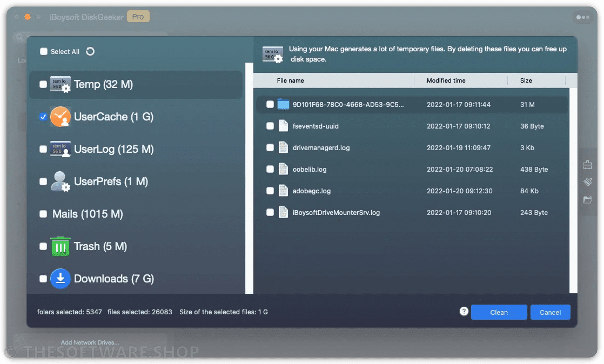Click file name drivemanagerd.log
The image size is (604, 364).
321,147
